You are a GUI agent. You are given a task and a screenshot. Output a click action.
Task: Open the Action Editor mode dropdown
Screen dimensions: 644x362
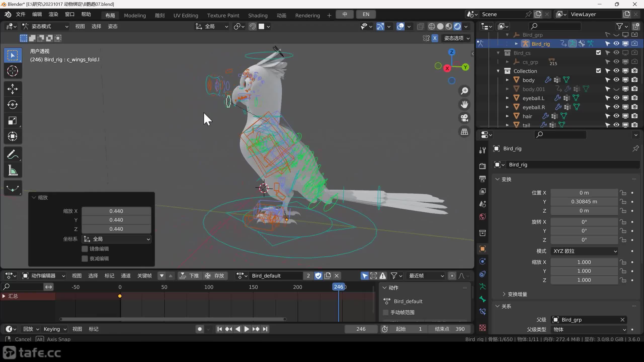click(43, 276)
